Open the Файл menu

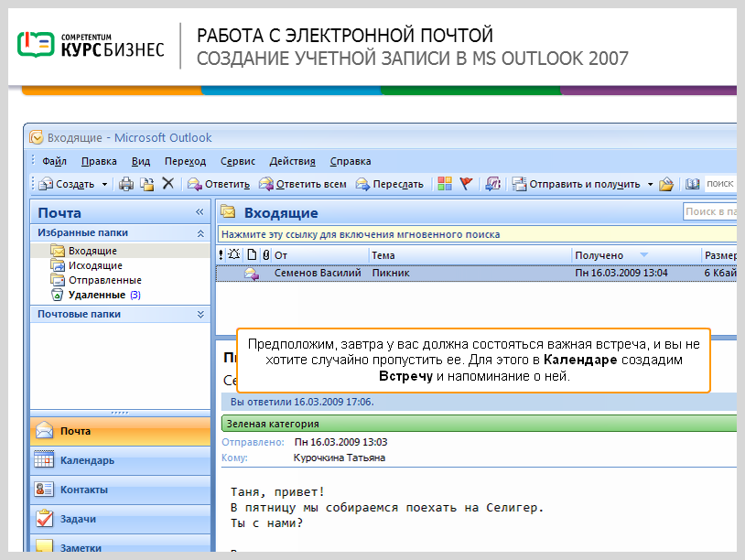coord(54,161)
